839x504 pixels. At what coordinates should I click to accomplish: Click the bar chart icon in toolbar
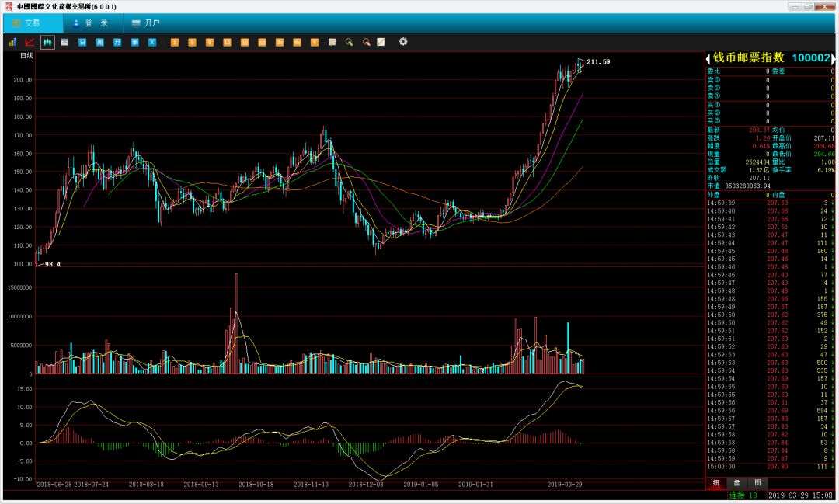click(12, 42)
